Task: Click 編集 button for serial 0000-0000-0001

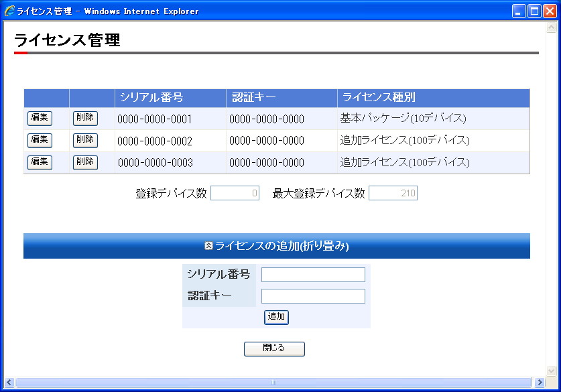Action: coord(40,118)
